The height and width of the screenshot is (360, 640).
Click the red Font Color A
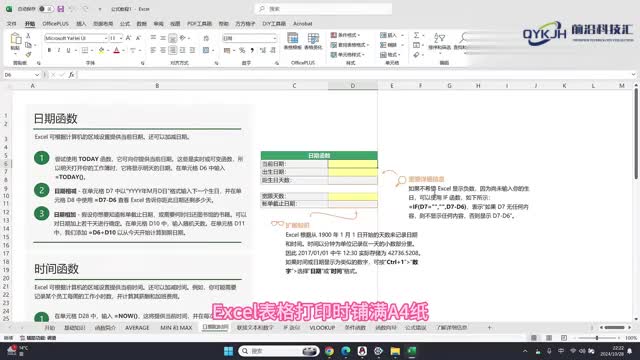point(117,50)
